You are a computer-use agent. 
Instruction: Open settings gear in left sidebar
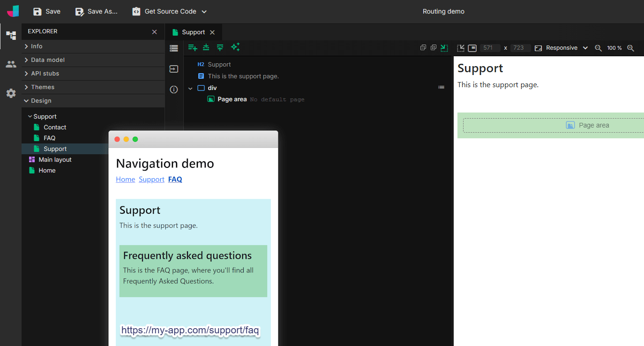pos(11,93)
